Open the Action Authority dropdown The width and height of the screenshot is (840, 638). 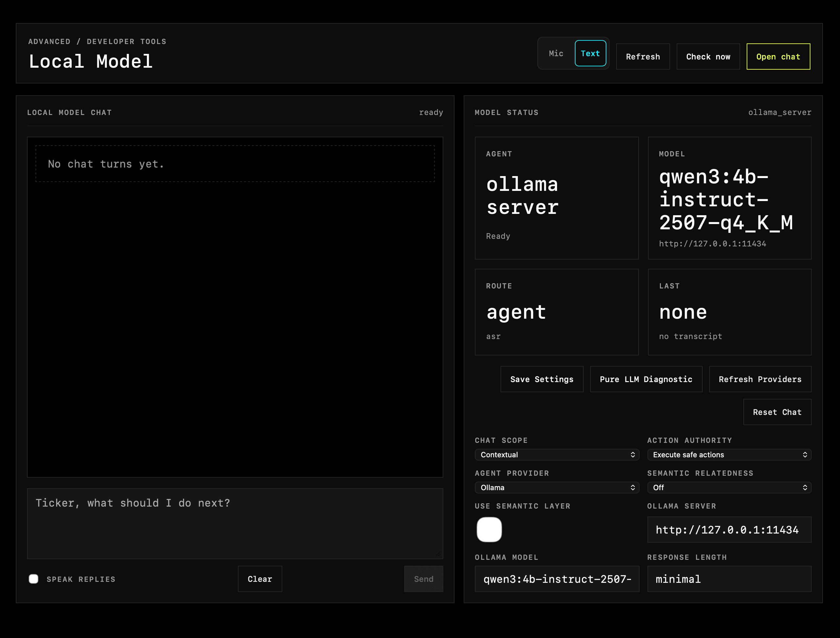729,455
